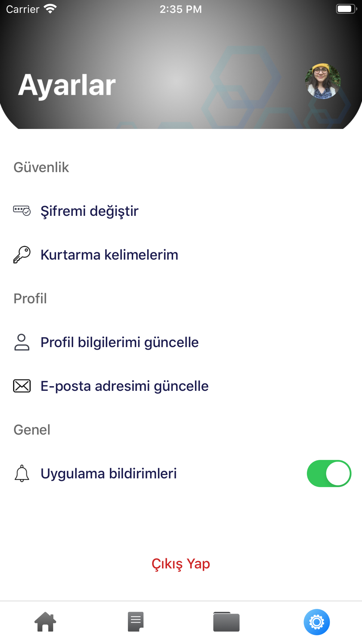Tap the battery indicator in status bar
The image size is (362, 644).
(x=346, y=9)
